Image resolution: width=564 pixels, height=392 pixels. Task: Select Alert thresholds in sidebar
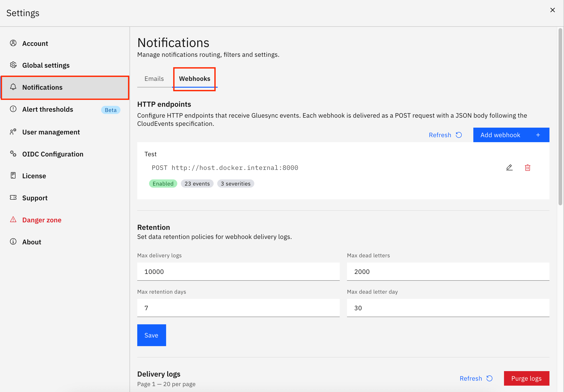(65, 109)
